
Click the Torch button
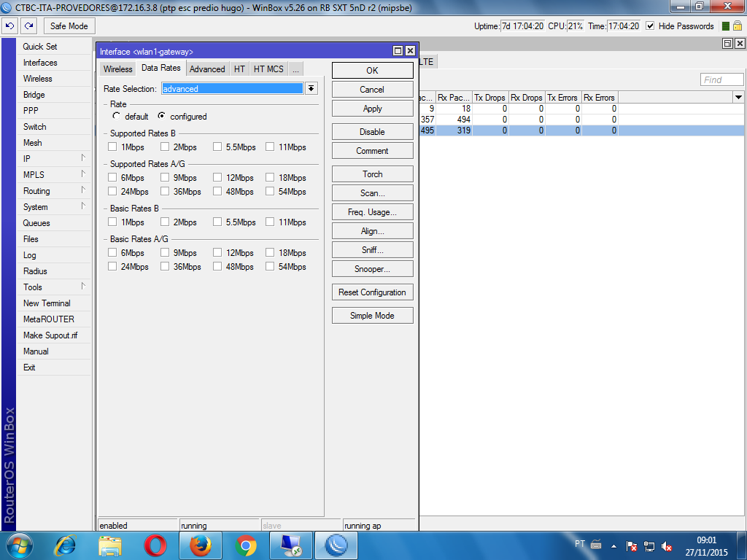pos(373,174)
